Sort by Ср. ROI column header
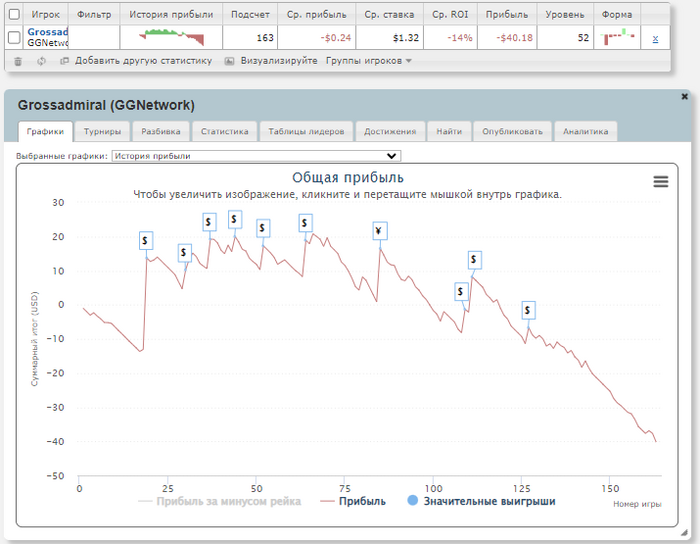This screenshot has height=544, width=700. (450, 14)
